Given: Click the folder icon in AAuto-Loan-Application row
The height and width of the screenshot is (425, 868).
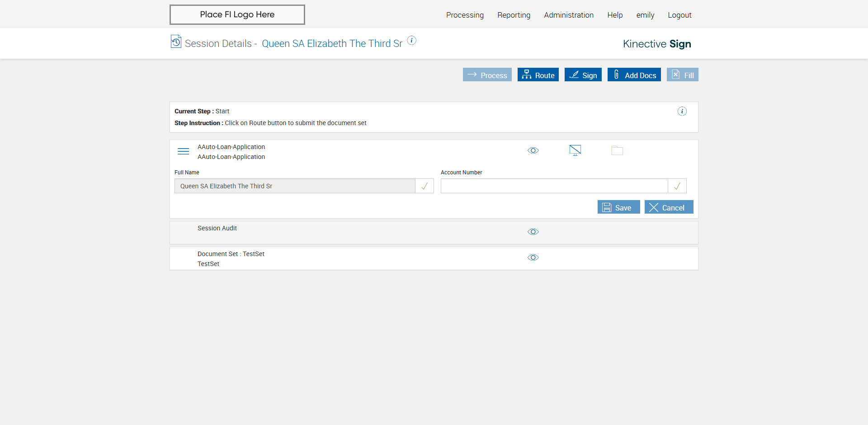Looking at the screenshot, I should pos(617,150).
